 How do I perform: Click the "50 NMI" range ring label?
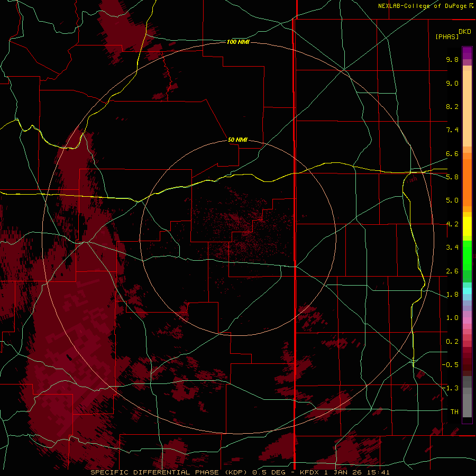237,140
